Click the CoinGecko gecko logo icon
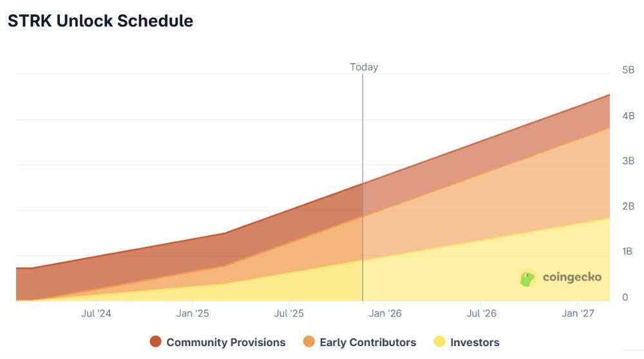Viewport: 644px width, 359px height. click(x=528, y=278)
